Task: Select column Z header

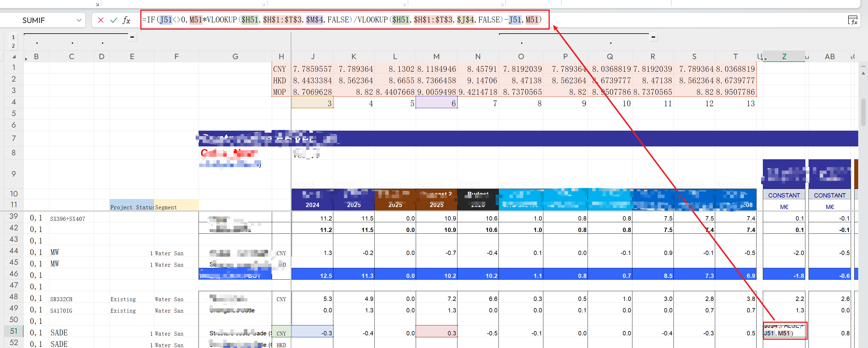Action: (x=784, y=57)
